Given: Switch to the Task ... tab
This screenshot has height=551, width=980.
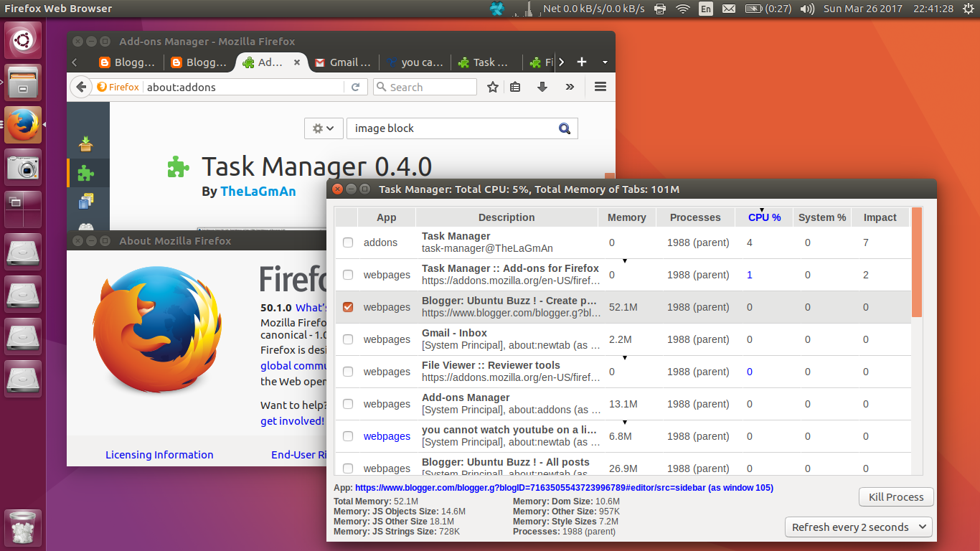Looking at the screenshot, I should click(x=486, y=62).
